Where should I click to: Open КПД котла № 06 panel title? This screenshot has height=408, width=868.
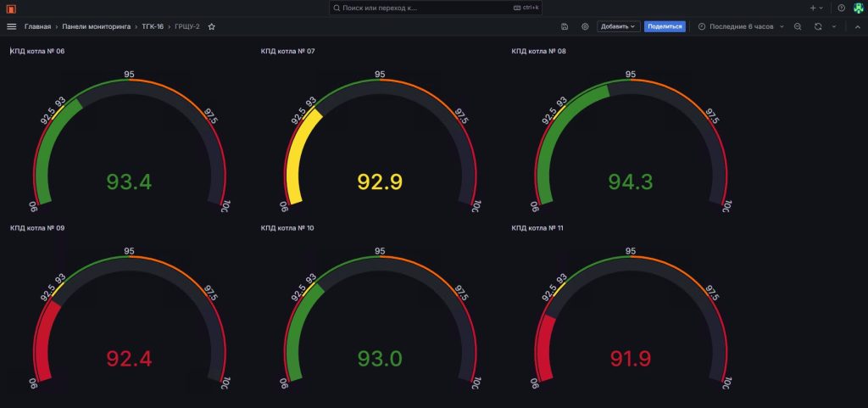(37, 52)
